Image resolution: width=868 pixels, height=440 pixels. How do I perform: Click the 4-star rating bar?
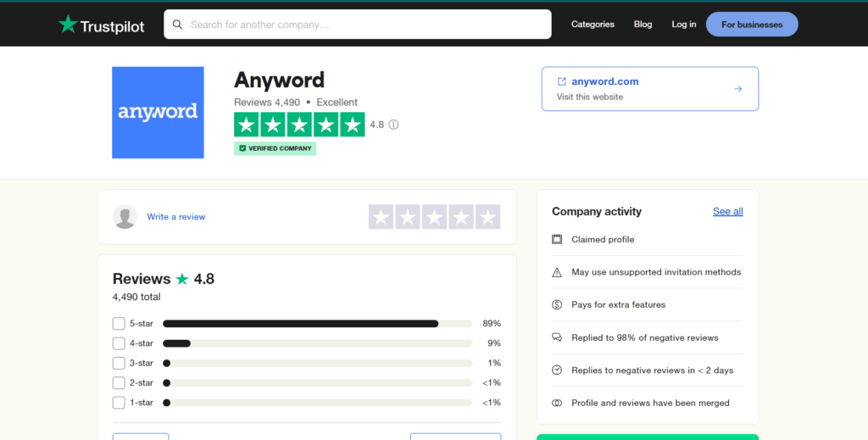pyautogui.click(x=317, y=343)
